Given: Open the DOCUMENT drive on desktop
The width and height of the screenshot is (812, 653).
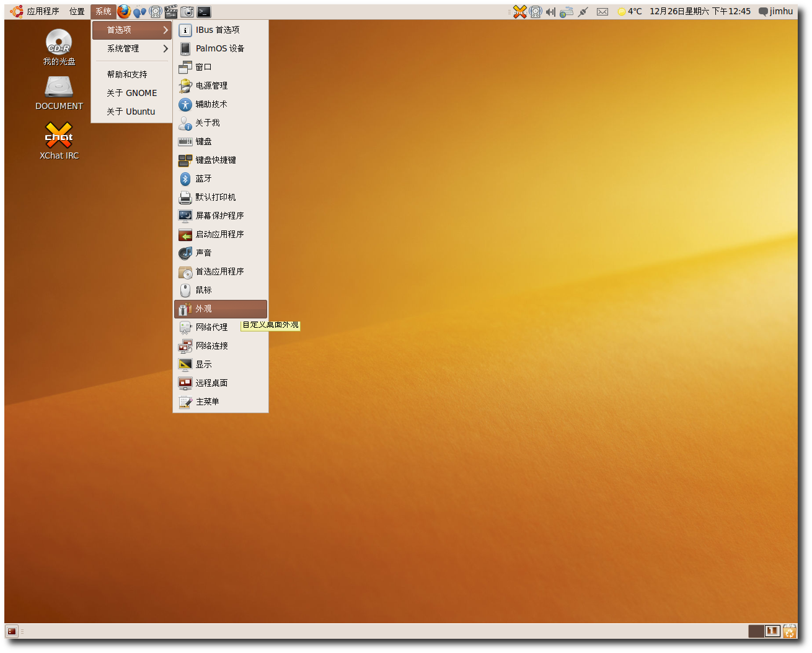Looking at the screenshot, I should [59, 87].
